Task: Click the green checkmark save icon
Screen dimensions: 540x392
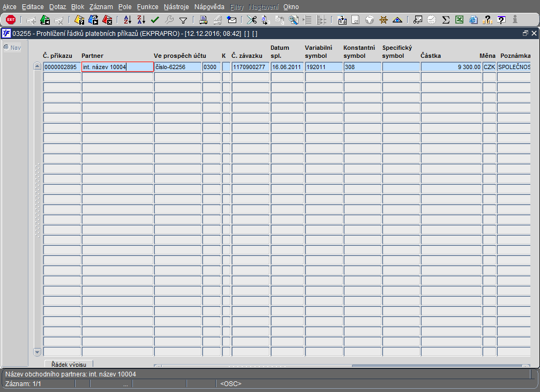Action: point(155,20)
